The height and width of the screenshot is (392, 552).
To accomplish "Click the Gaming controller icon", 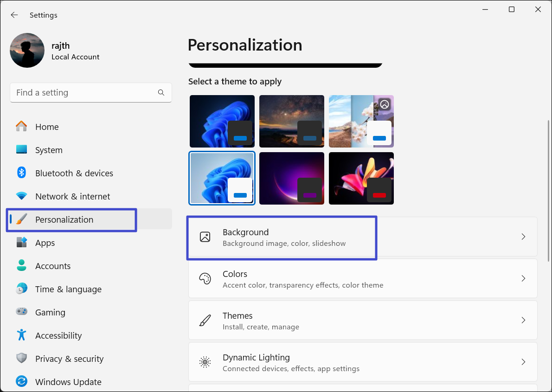I will click(21, 312).
